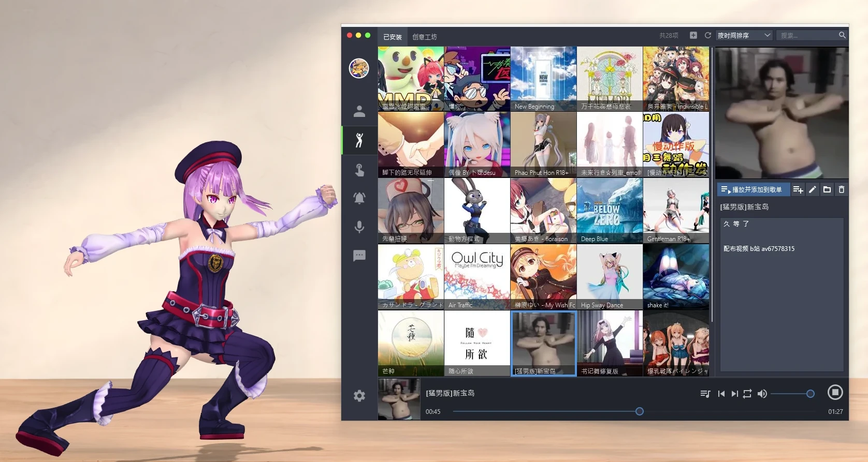
Task: Open the touch interaction sidebar icon
Action: 359,170
